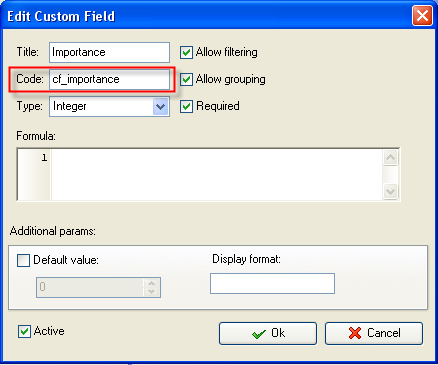Select the Integer type combo box
Image resolution: width=438 pixels, height=365 pixels.
(x=109, y=106)
